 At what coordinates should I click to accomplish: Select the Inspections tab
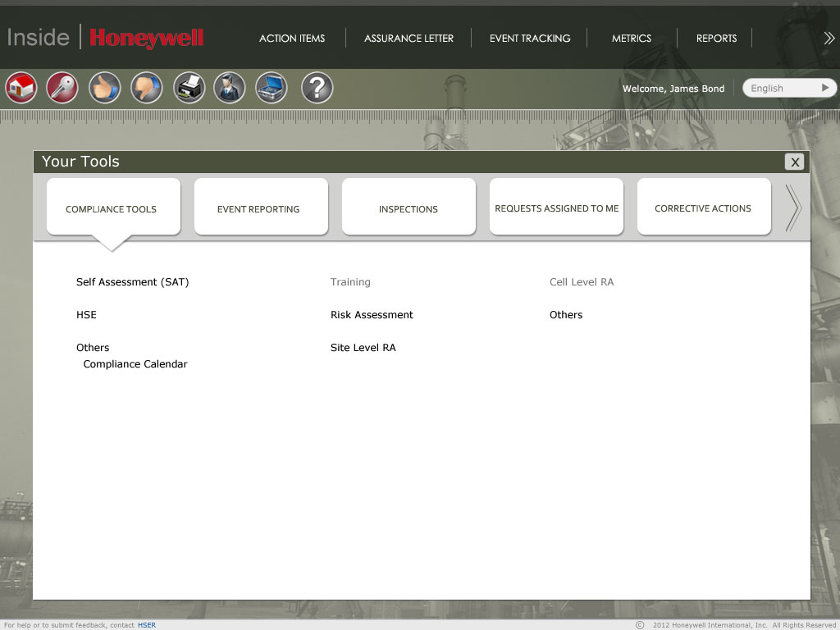[x=409, y=209]
